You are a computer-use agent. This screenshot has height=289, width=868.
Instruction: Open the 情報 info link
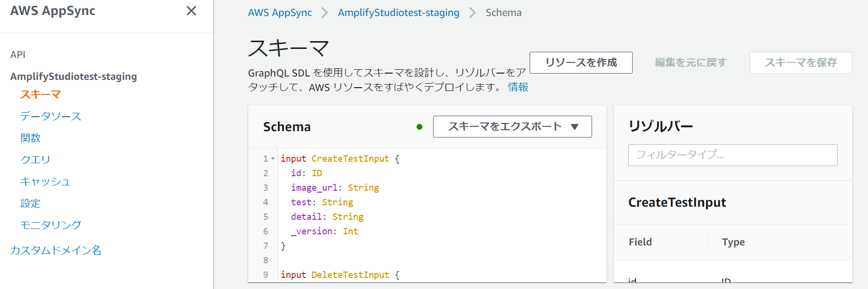(518, 87)
